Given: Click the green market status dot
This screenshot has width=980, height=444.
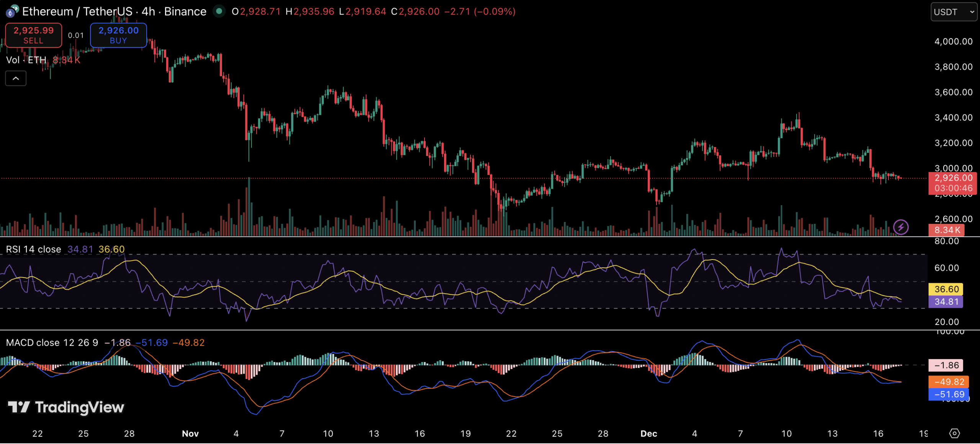Looking at the screenshot, I should coord(219,11).
